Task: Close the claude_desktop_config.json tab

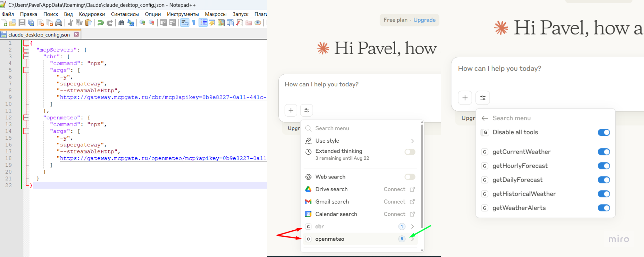Action: [76, 34]
